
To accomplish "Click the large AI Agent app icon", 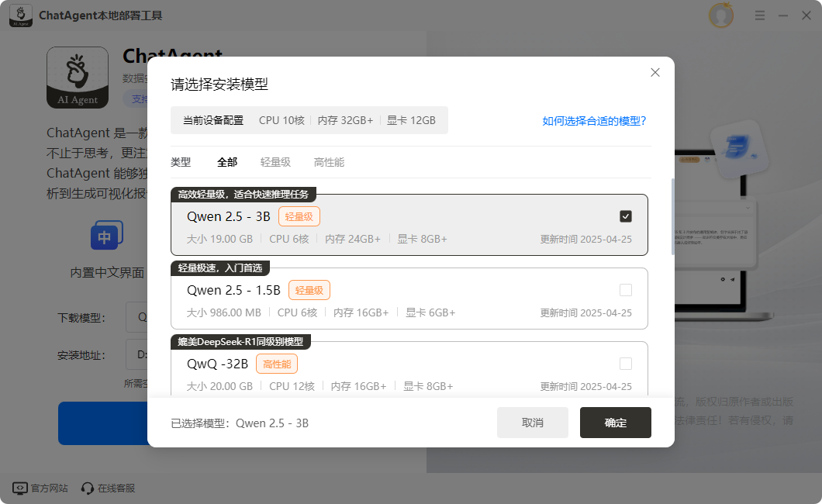I will click(78, 78).
